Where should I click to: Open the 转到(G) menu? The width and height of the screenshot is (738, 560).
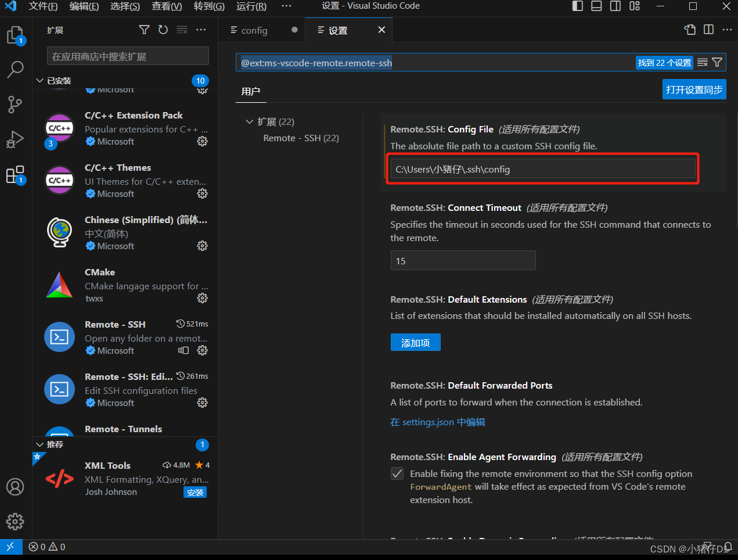(x=209, y=6)
